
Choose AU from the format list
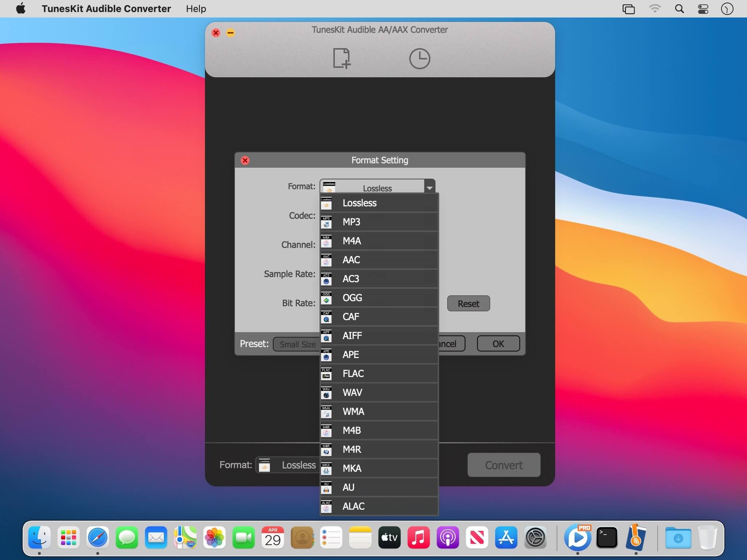pyautogui.click(x=379, y=487)
